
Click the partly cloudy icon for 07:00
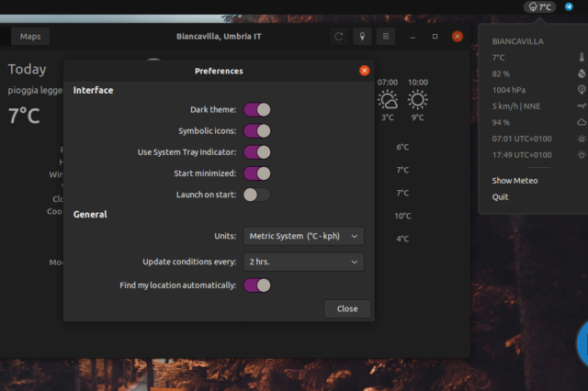388,100
